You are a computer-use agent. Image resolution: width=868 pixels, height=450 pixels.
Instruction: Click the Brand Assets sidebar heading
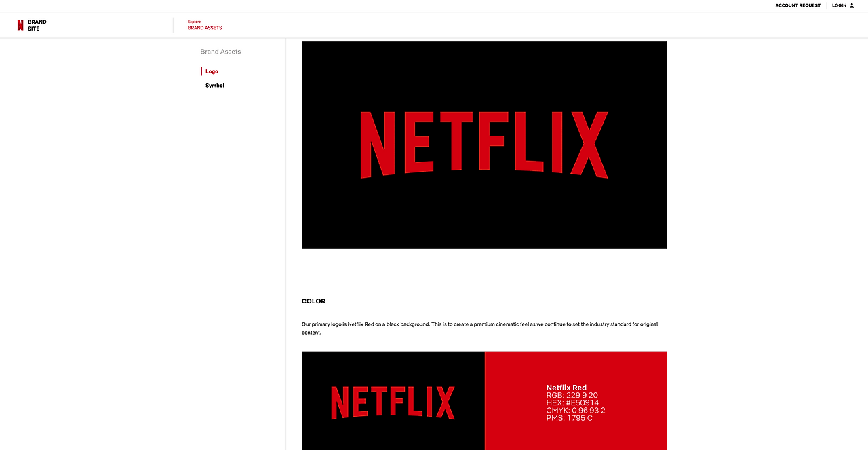[220, 52]
